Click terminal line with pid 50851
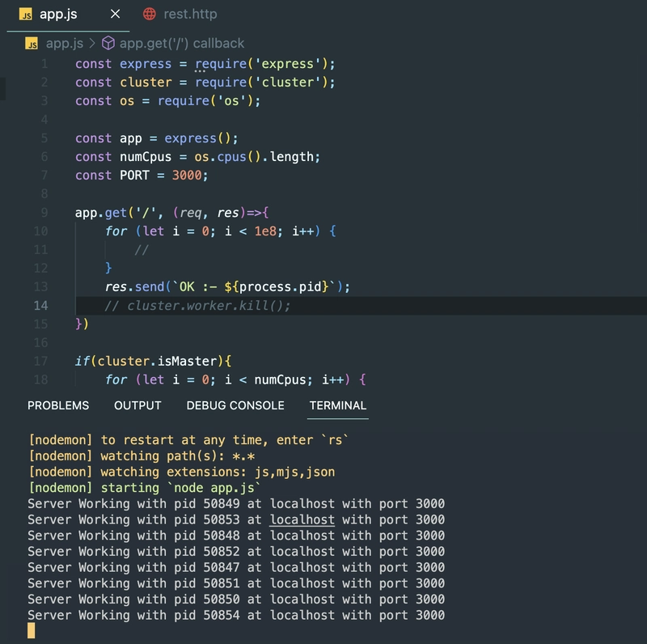 (x=236, y=583)
